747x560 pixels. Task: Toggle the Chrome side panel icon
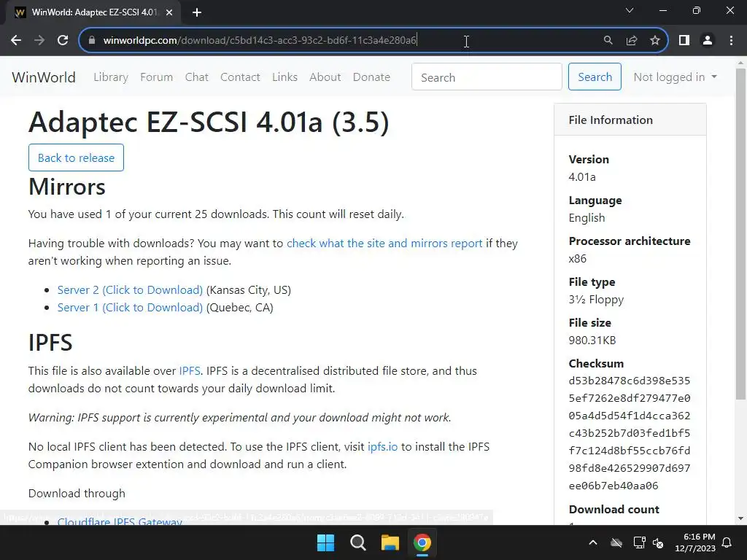pyautogui.click(x=684, y=41)
